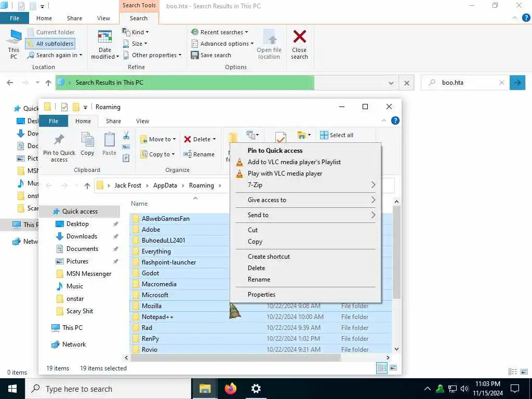This screenshot has width=532, height=399.
Task: Click the network icon in system tray
Action: 453,389
